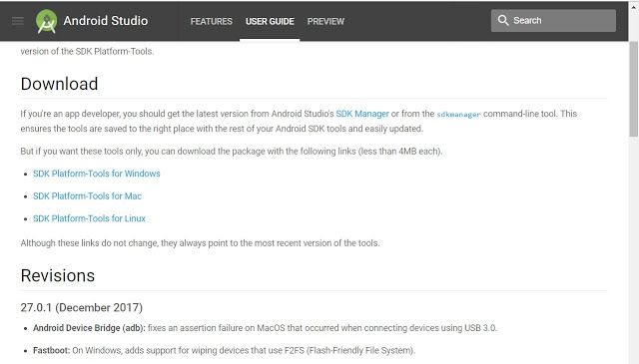Click the Download section heading
The image size is (639, 364).
[x=59, y=84]
